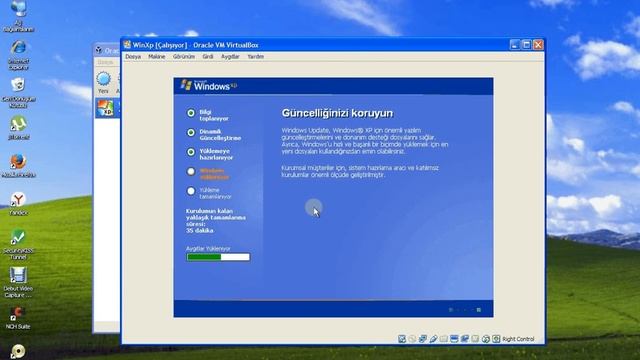Click the VirtualBox title bar icon of WinXp window

127,44
